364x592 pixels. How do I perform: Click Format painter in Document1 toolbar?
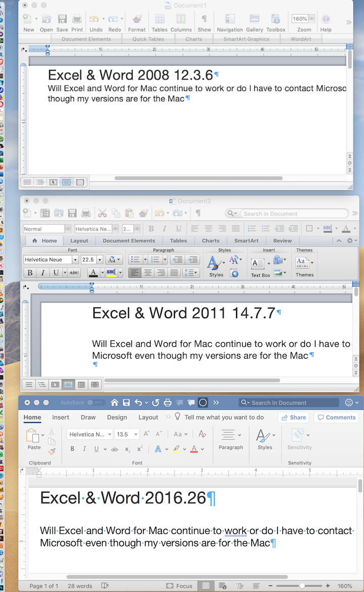[137, 19]
